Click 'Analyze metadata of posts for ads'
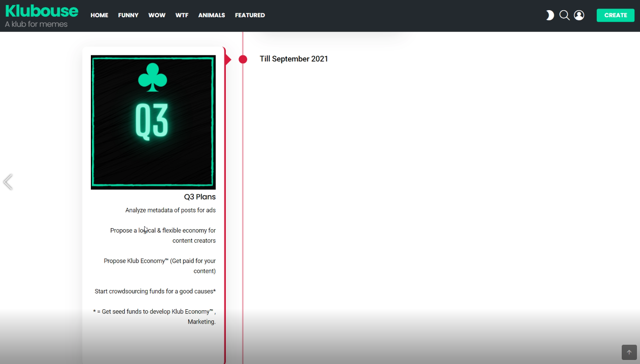640x364 pixels. [171, 210]
